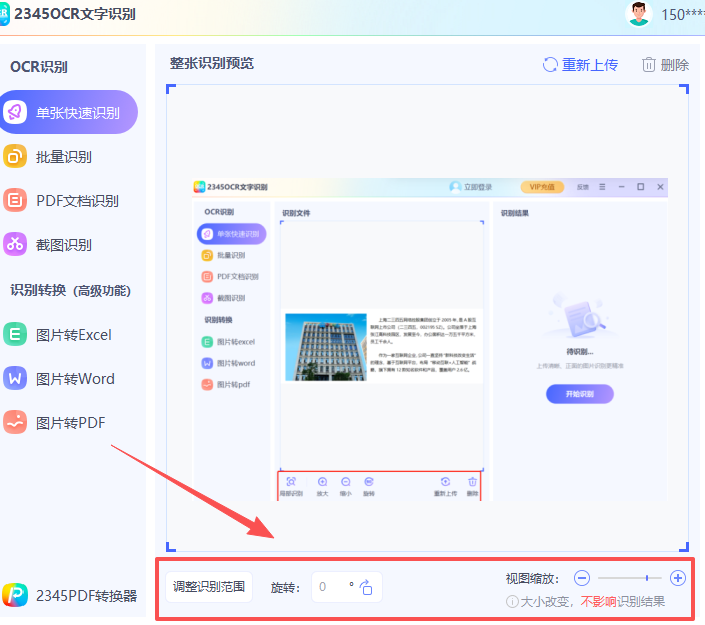Click the PDF文档识别 icon

click(x=15, y=200)
